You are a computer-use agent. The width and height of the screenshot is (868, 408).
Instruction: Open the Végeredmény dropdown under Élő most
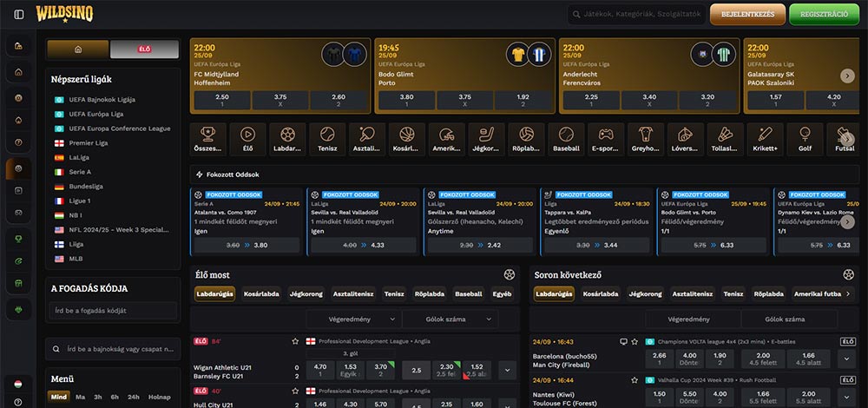click(353, 319)
